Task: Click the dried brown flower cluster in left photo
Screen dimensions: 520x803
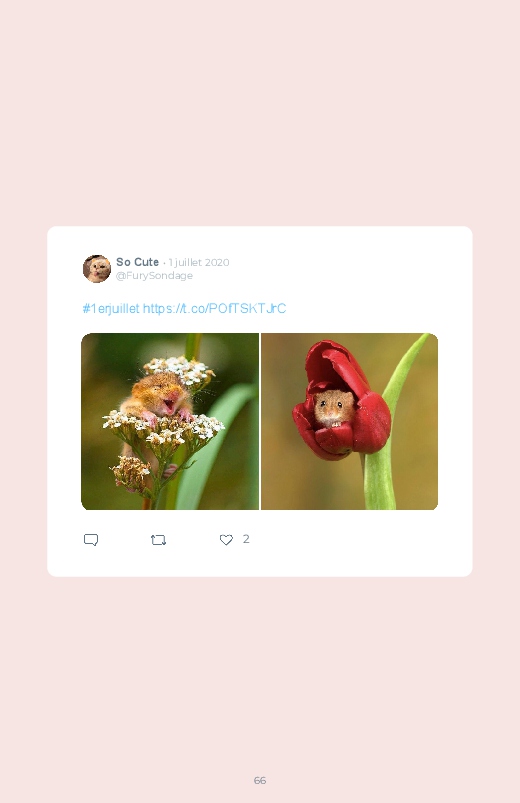Action: tap(131, 471)
